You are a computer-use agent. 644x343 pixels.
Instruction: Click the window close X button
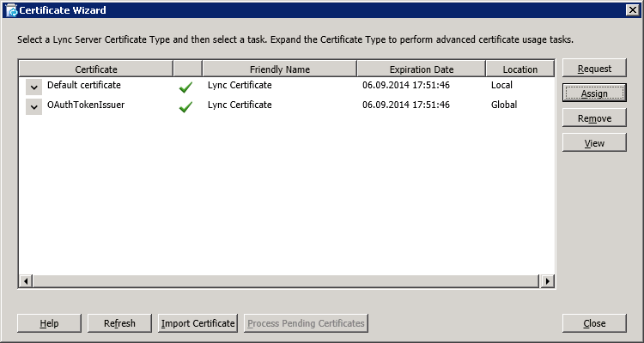click(x=633, y=10)
